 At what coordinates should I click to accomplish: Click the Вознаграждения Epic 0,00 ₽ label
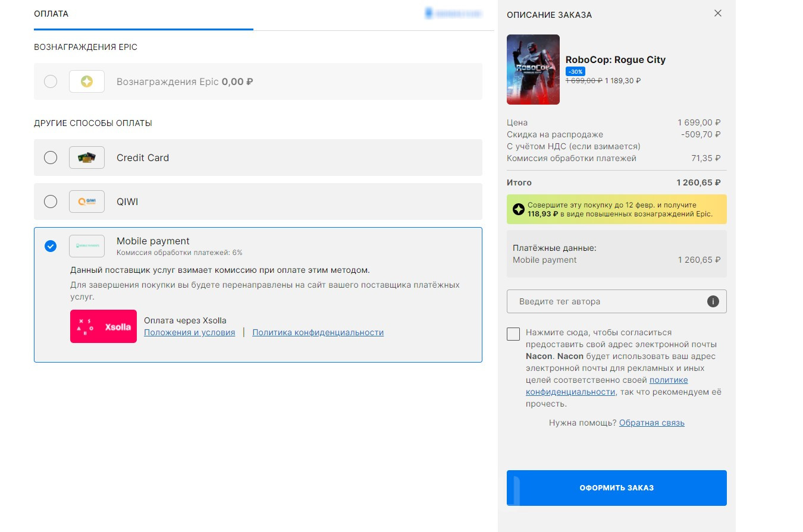184,81
